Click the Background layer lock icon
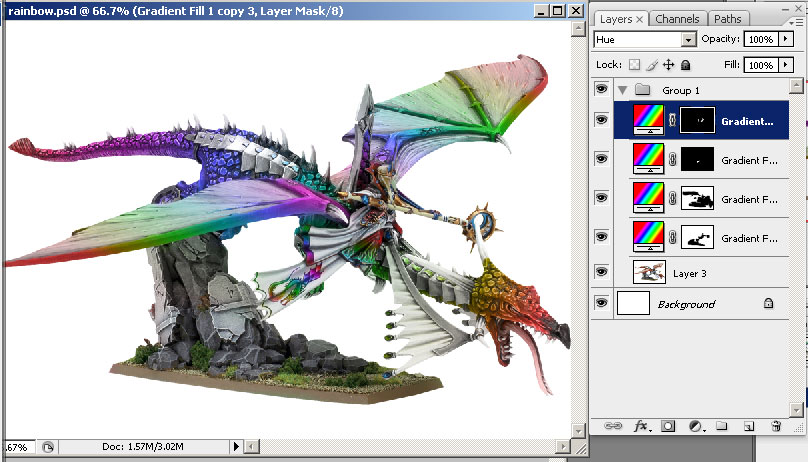Screen dimensions: 808x462 pos(768,303)
